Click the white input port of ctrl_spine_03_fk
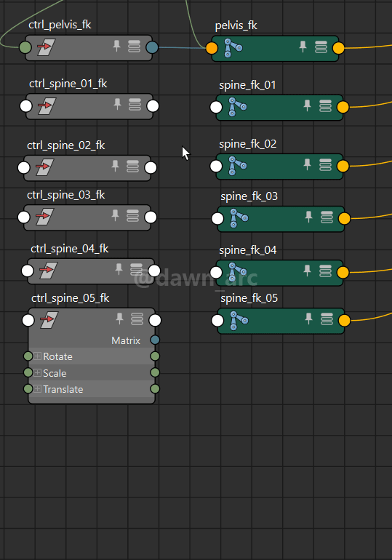This screenshot has height=560, width=392. (24, 217)
